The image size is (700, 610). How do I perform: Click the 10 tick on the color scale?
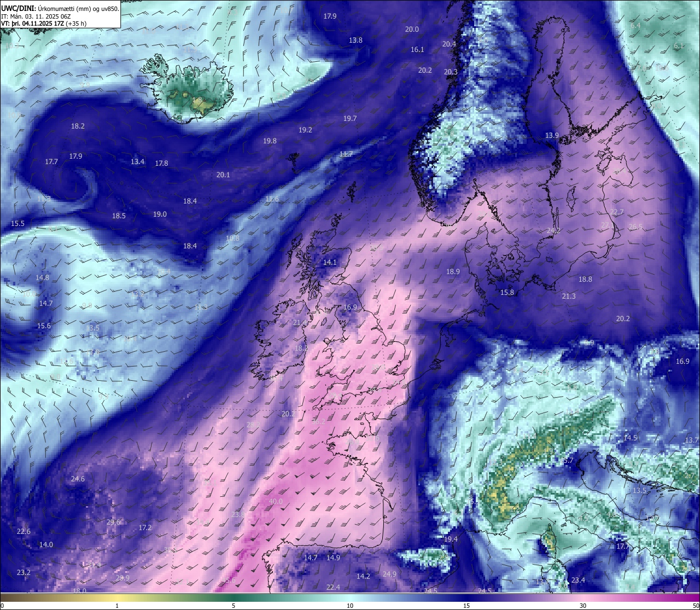pos(350,606)
